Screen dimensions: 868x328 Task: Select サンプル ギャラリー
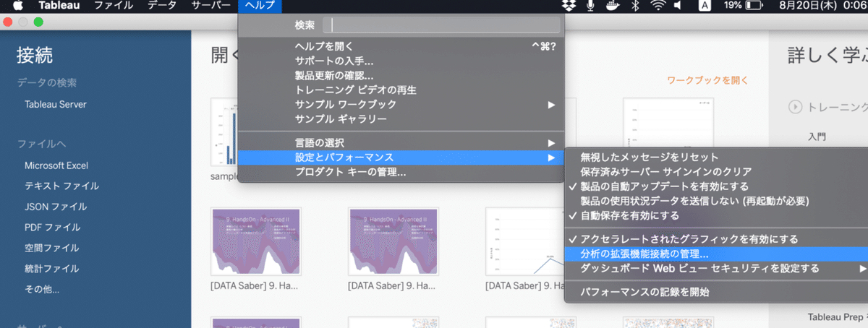(401, 118)
